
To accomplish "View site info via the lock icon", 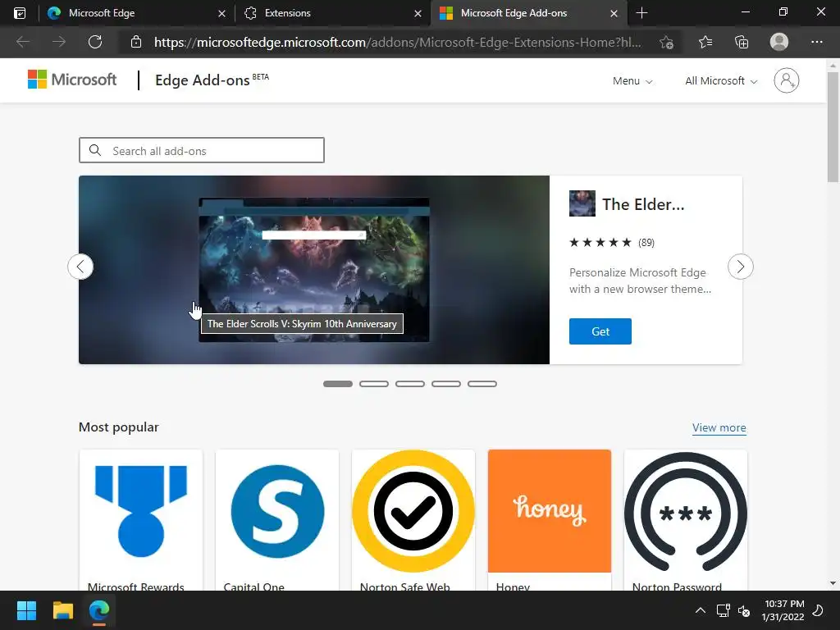I will [x=136, y=42].
